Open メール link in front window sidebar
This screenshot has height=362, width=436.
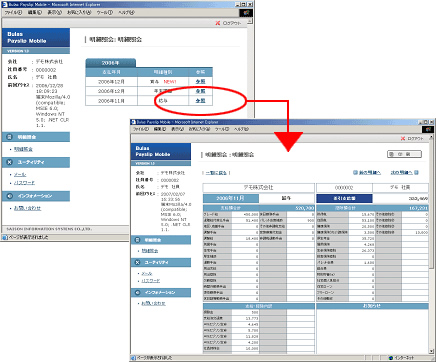click(x=147, y=273)
